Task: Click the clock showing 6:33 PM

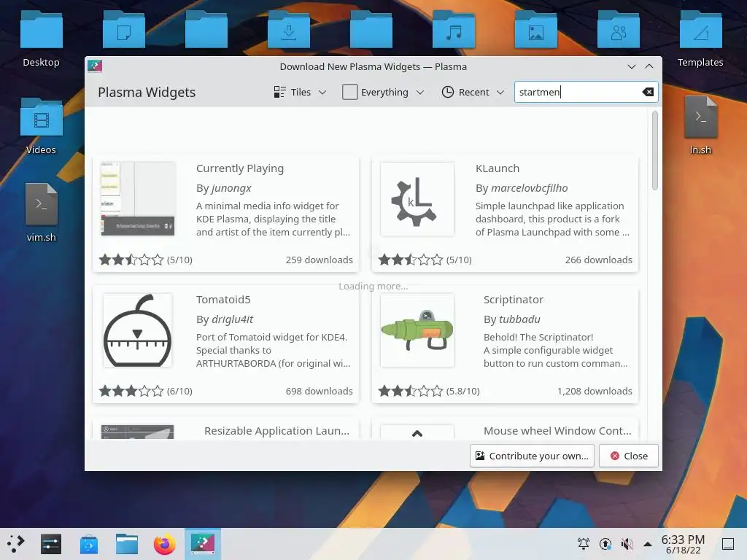Action: [x=683, y=540]
